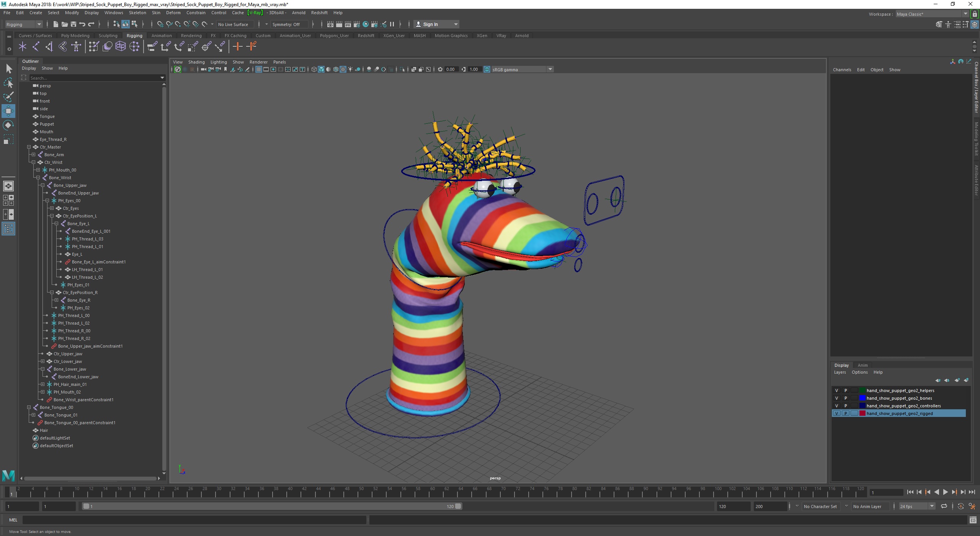Collapse the Ctr_Master node in Outliner
Image resolution: width=980 pixels, height=536 pixels.
coord(29,147)
